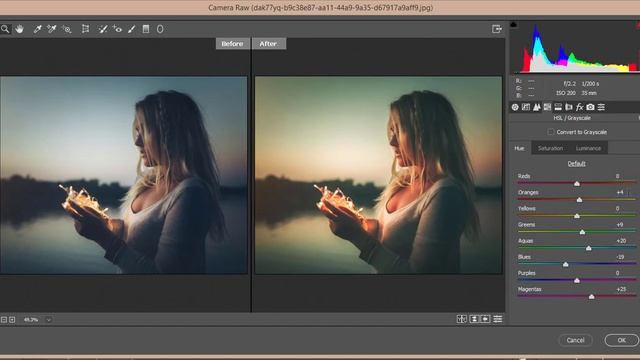Screen dimensions: 640x360
Task: Click the After preview image
Action: pyautogui.click(x=378, y=175)
